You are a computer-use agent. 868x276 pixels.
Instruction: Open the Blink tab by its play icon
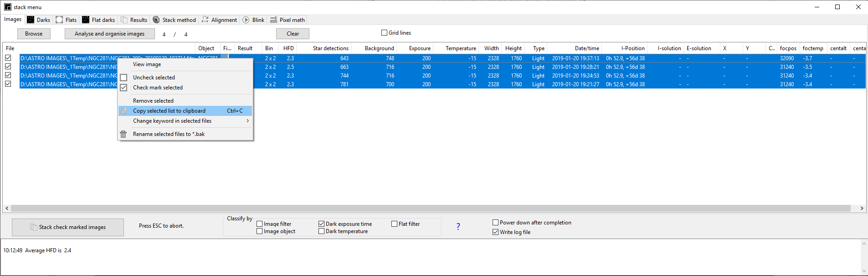[x=246, y=20]
